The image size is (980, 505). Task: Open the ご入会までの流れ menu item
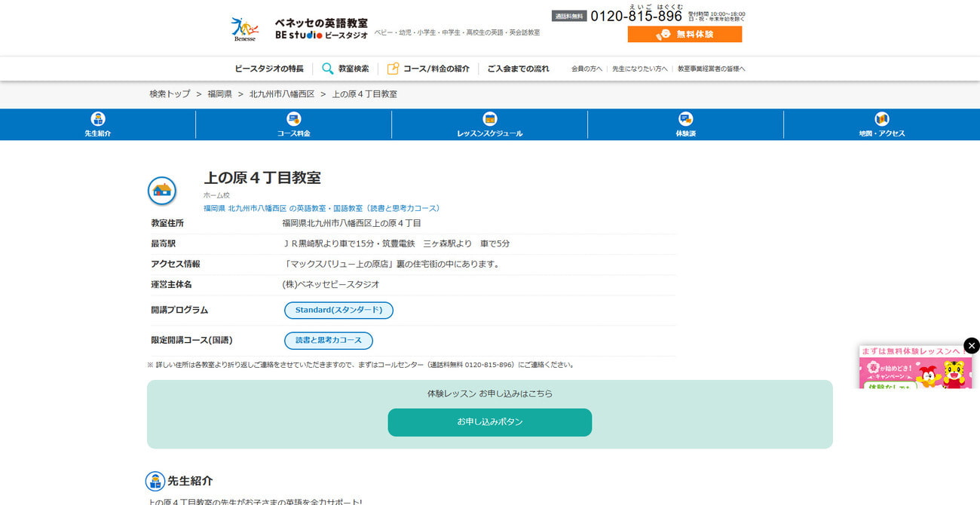tap(518, 68)
